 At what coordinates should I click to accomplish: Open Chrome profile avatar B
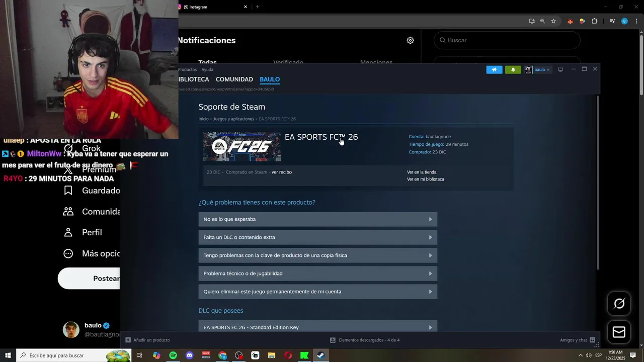click(x=624, y=21)
